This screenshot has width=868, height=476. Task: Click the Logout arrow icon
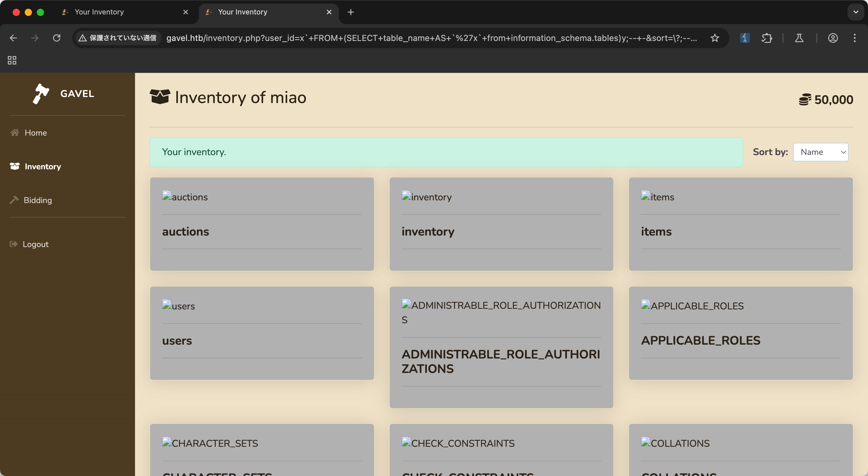[x=14, y=244]
